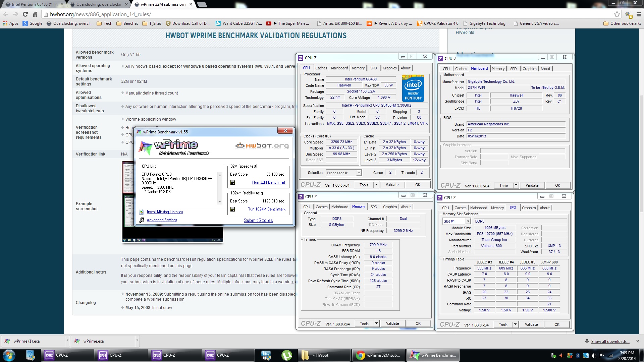Viewport: 644px width, 362px height.
Task: Open the wPrime.exe download options arrow
Action: point(137,341)
